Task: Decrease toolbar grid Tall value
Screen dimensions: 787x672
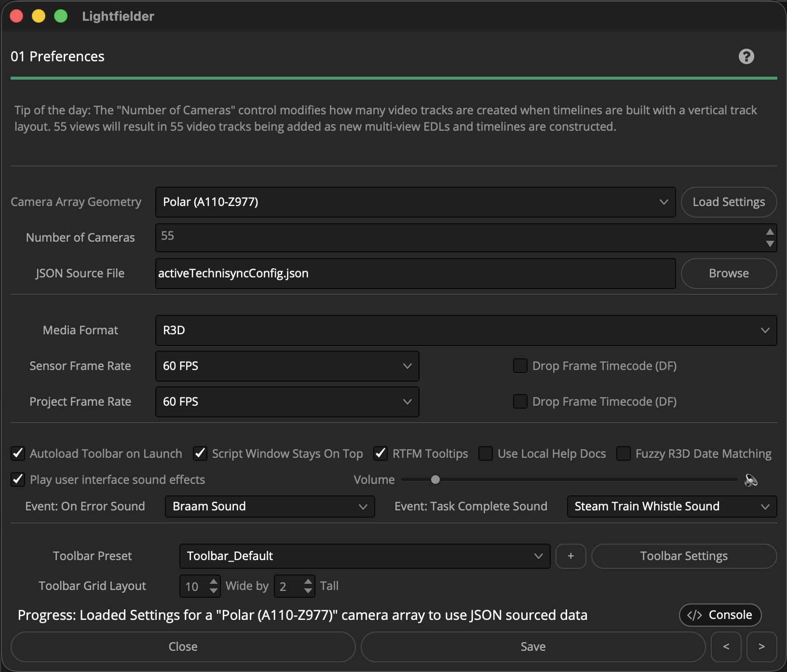Action: 308,591
